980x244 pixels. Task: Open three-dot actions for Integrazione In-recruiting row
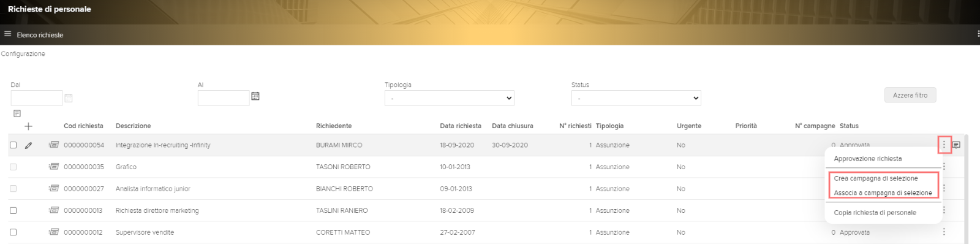pyautogui.click(x=944, y=145)
